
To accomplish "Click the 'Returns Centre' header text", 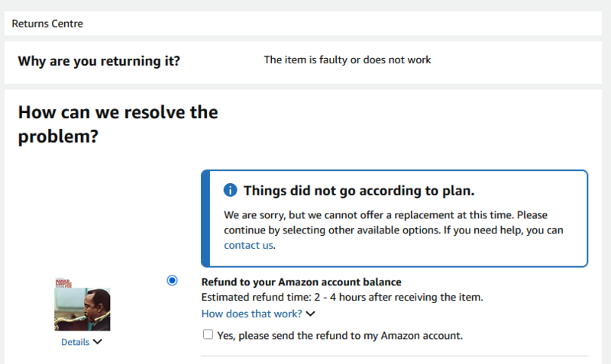I will pyautogui.click(x=47, y=24).
